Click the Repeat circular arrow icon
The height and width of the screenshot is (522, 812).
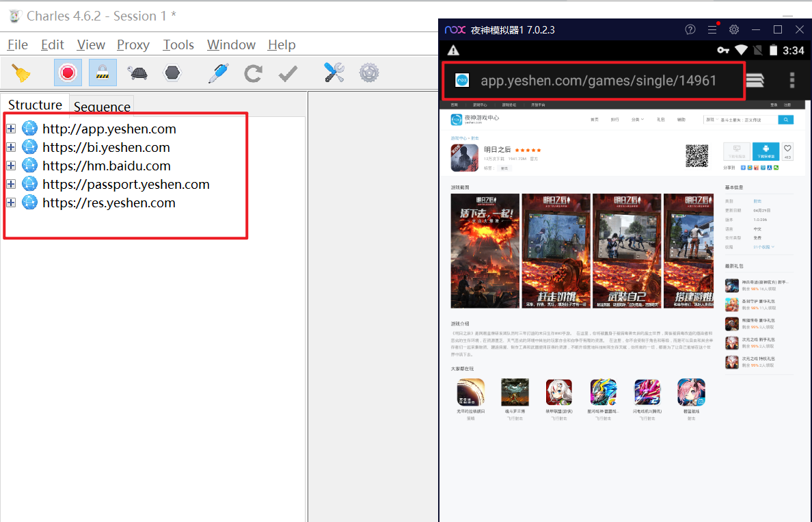coord(253,73)
